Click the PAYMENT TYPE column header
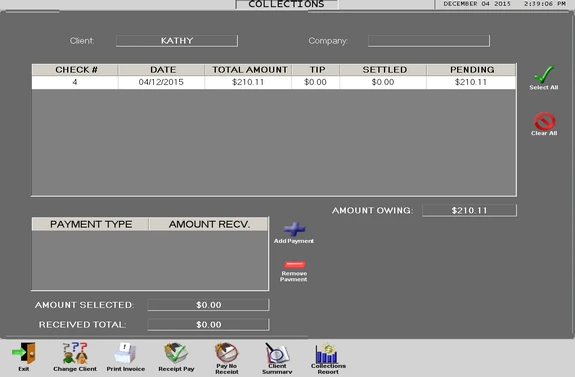Image resolution: width=575 pixels, height=377 pixels. 91,224
